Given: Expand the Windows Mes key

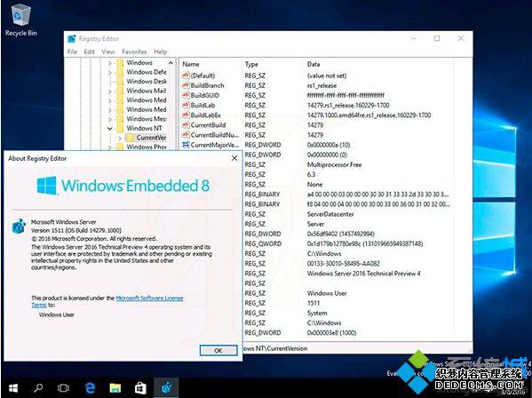Looking at the screenshot, I should click(109, 119).
